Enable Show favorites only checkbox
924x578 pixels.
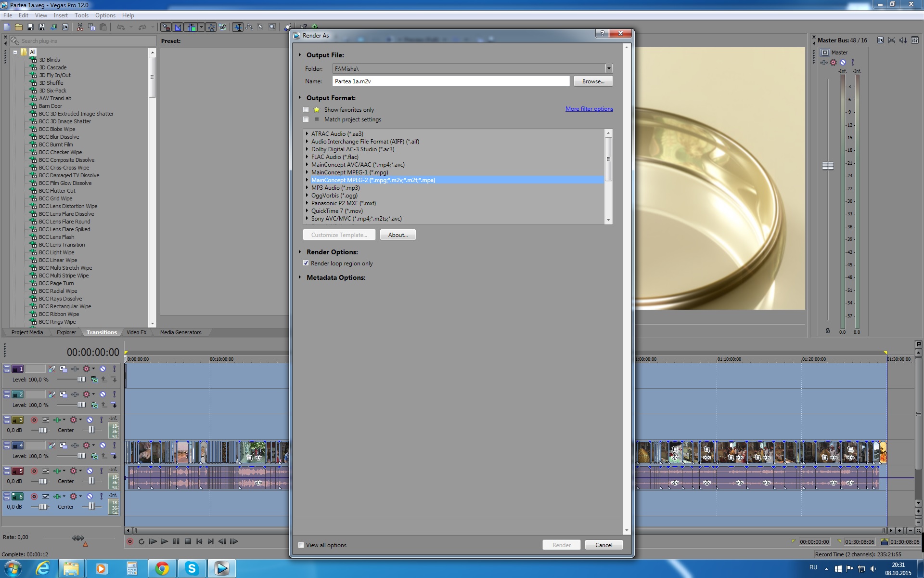tap(306, 110)
